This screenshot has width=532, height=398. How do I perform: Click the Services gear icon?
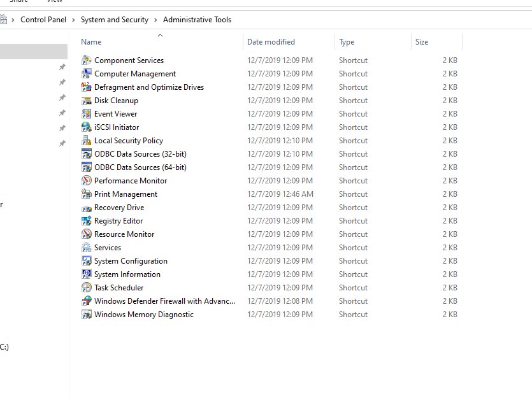(x=87, y=248)
